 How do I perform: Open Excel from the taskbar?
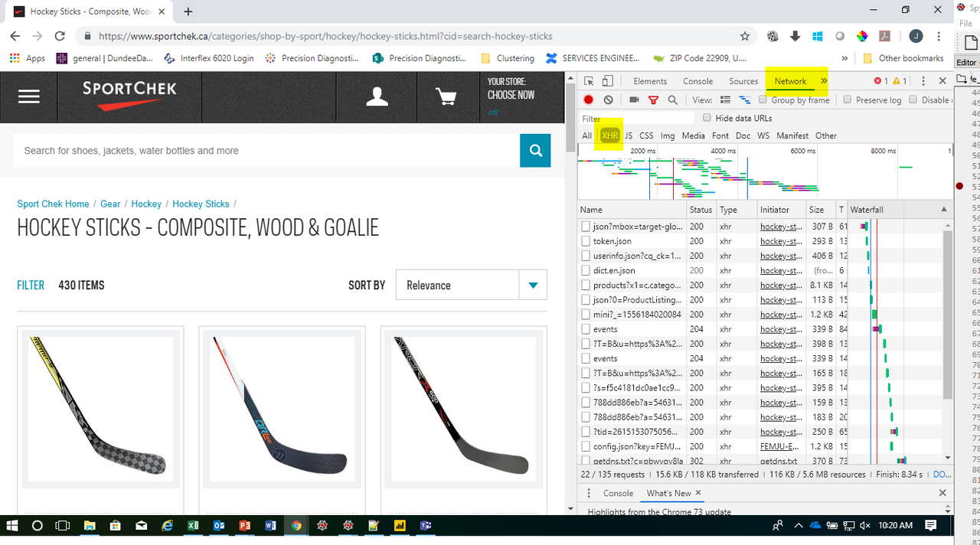pyautogui.click(x=193, y=526)
